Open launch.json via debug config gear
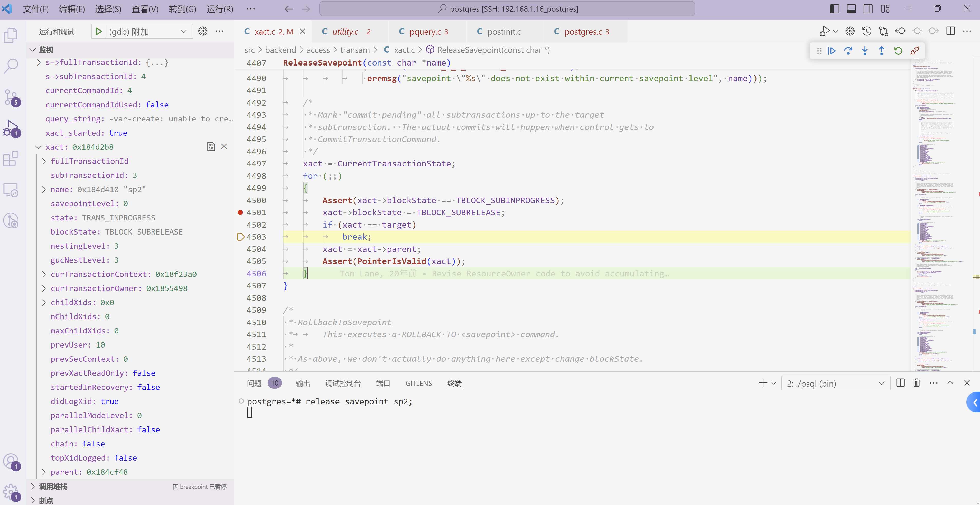 (x=203, y=31)
